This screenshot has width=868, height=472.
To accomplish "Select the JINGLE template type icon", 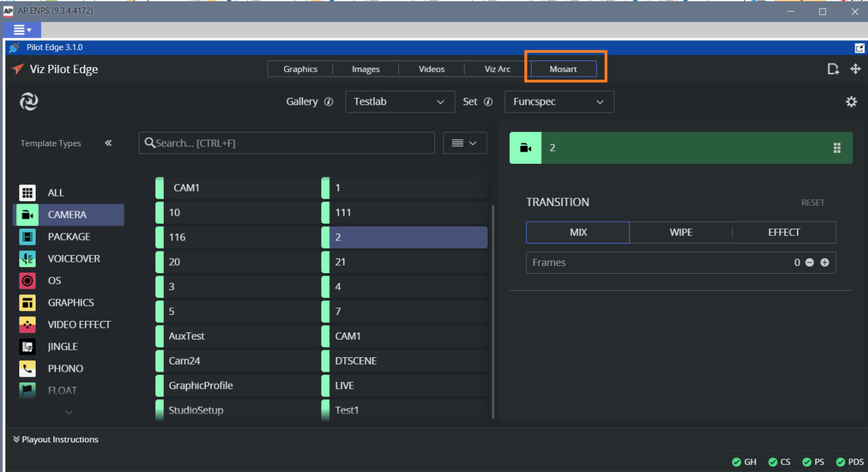I will (x=27, y=346).
